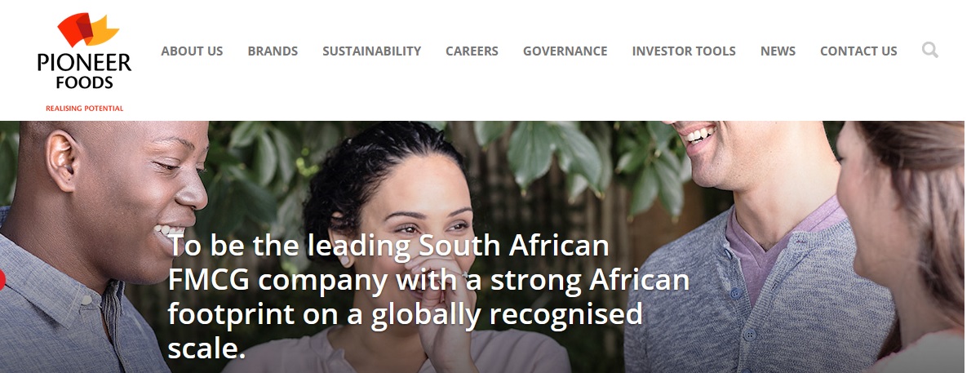Visit the NEWS section
This screenshot has width=980, height=373.
tap(778, 51)
